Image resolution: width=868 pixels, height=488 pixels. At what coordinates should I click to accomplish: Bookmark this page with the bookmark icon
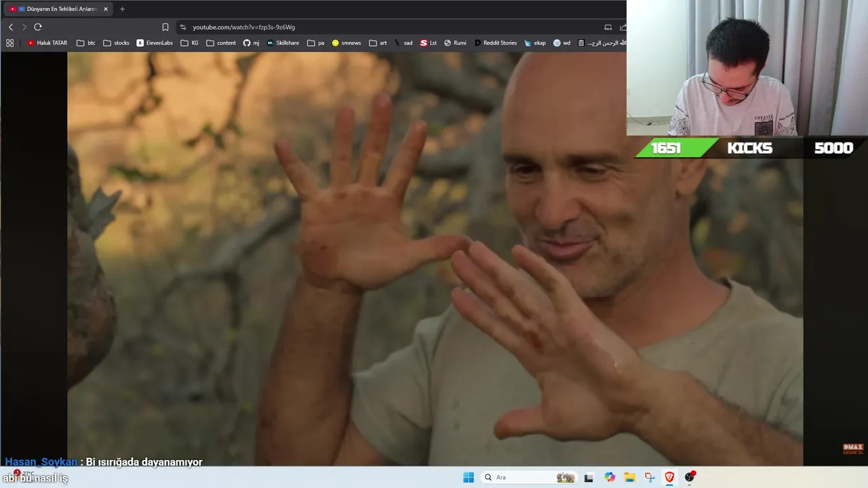165,27
